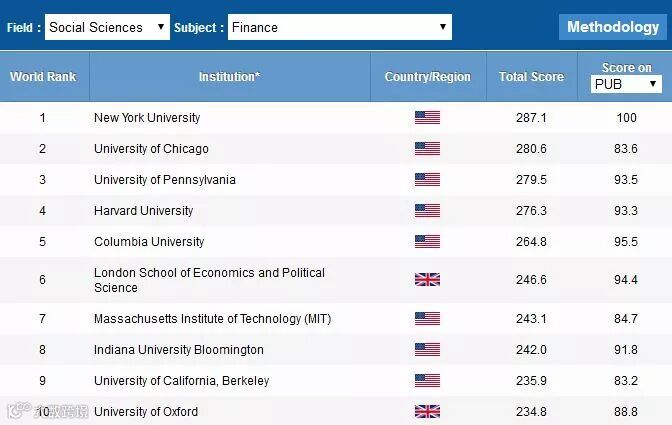Open the Subject dropdown showing Finance
This screenshot has height=425, width=672.
339,27
